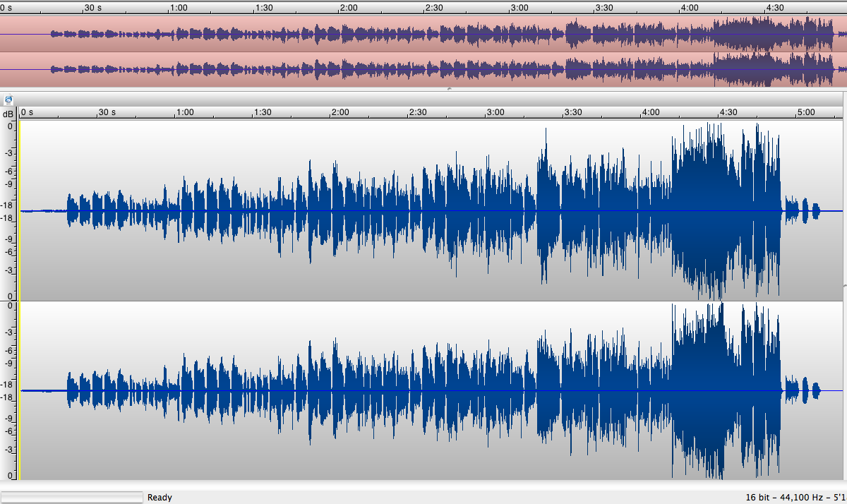
Task: Go to 4:00 on the overview ruler
Action: coord(690,7)
